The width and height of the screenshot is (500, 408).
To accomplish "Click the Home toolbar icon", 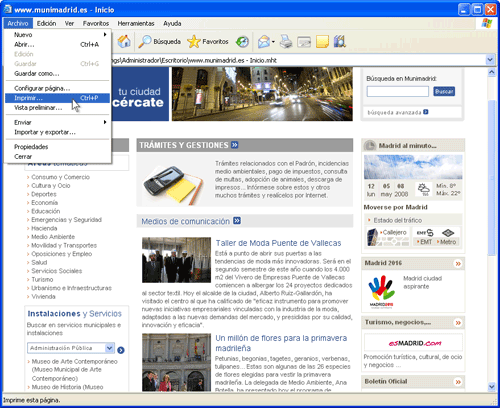I will [x=124, y=42].
